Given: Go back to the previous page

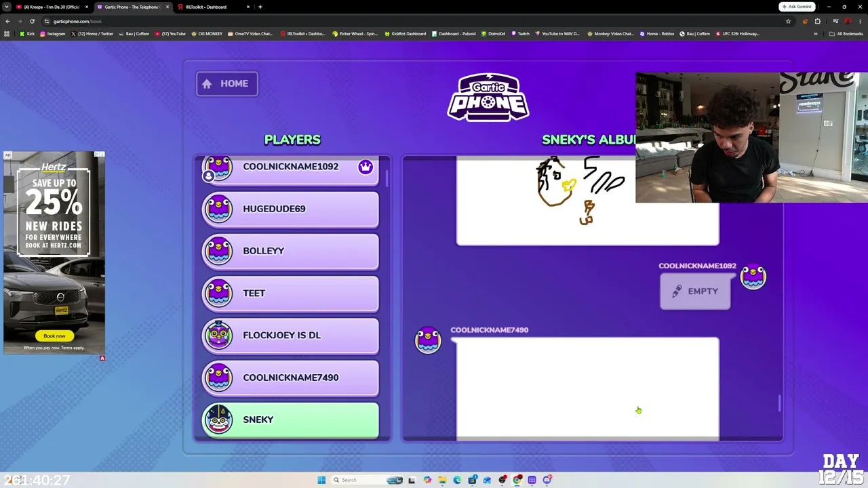Looking at the screenshot, I should pyautogui.click(x=7, y=21).
